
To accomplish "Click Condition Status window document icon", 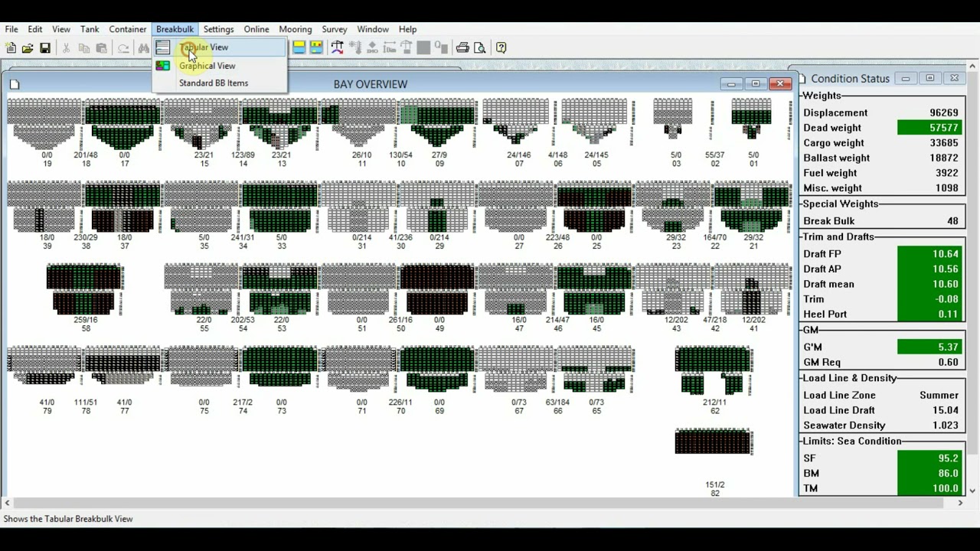I will tap(802, 78).
